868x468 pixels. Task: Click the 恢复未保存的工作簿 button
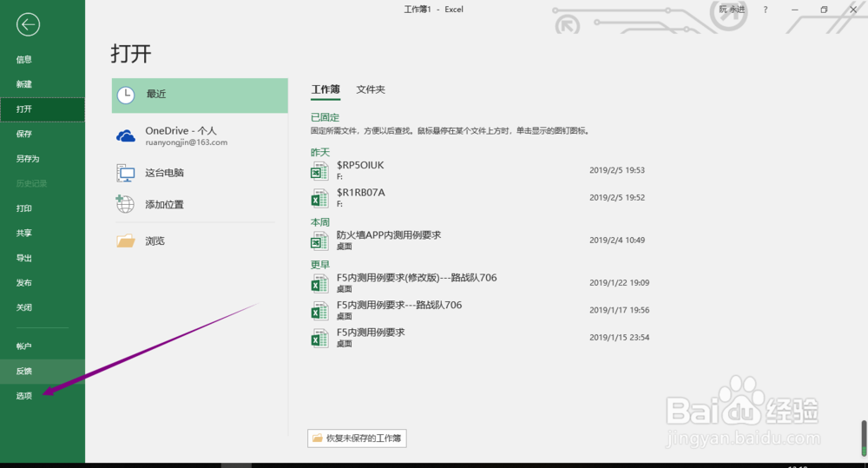point(357,438)
